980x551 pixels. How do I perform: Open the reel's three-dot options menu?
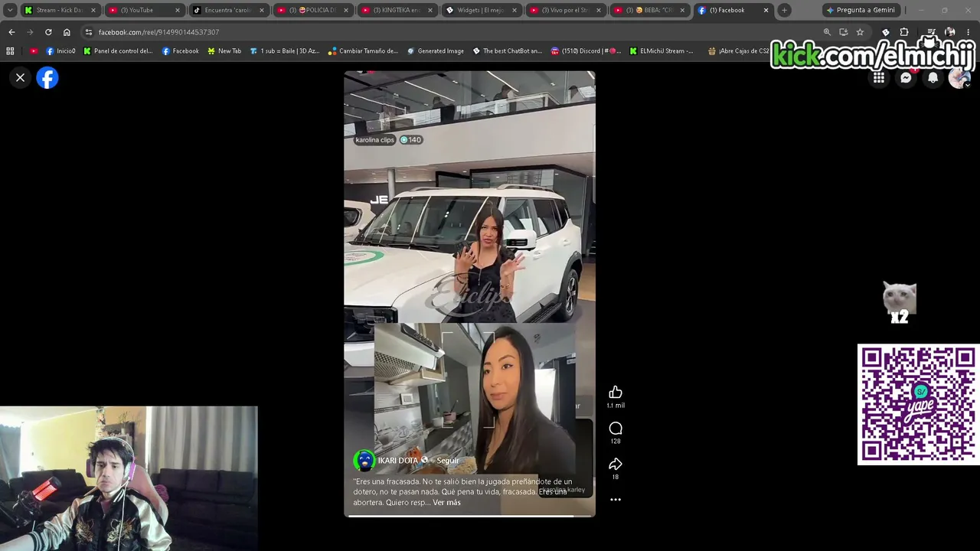[x=616, y=500]
